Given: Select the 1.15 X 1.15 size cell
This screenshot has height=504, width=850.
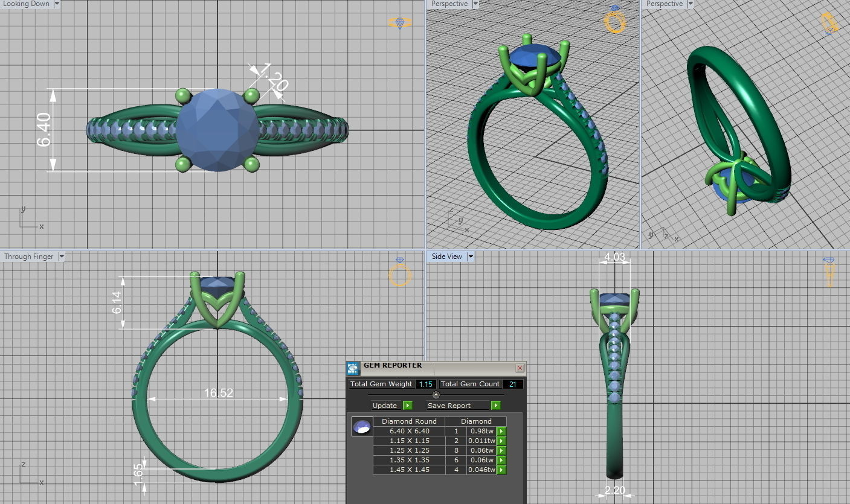Looking at the screenshot, I should pyautogui.click(x=409, y=441).
